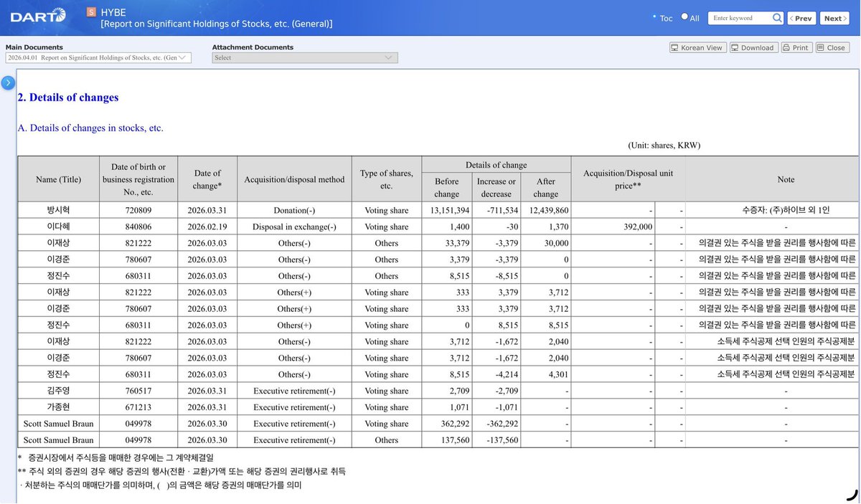Screen dimensions: 861x504
Task: Click the DART logo
Action: 39,16
